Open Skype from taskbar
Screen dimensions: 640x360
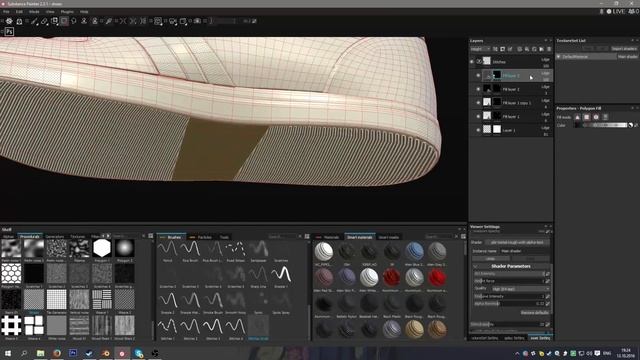point(138,353)
